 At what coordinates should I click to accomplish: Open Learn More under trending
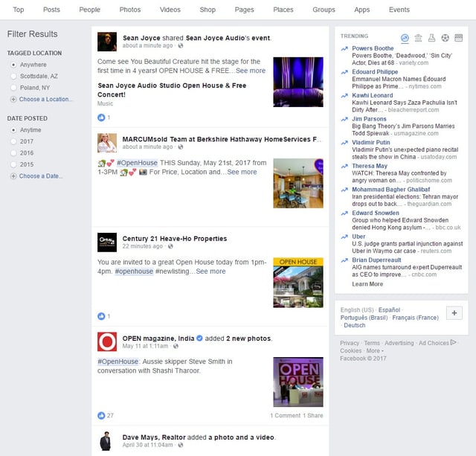[x=367, y=284]
